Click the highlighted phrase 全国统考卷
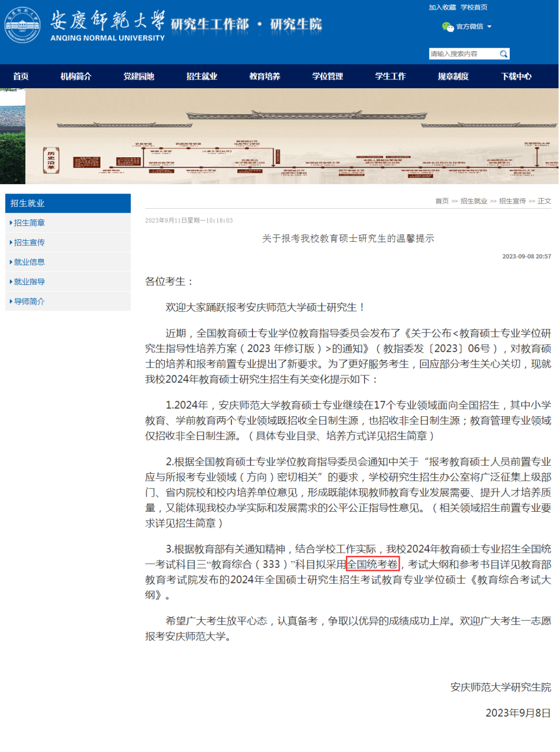Image resolution: width=560 pixels, height=752 pixels. pyautogui.click(x=372, y=564)
